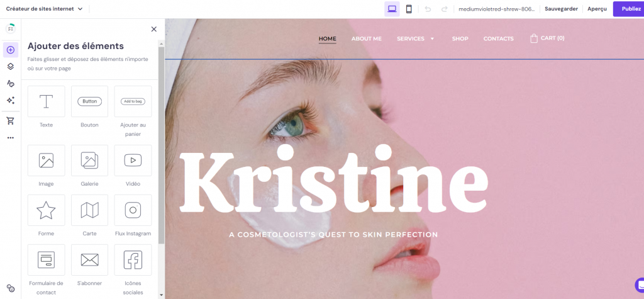Pick the Vidéo element tile
The image size is (644, 299).
pyautogui.click(x=133, y=161)
